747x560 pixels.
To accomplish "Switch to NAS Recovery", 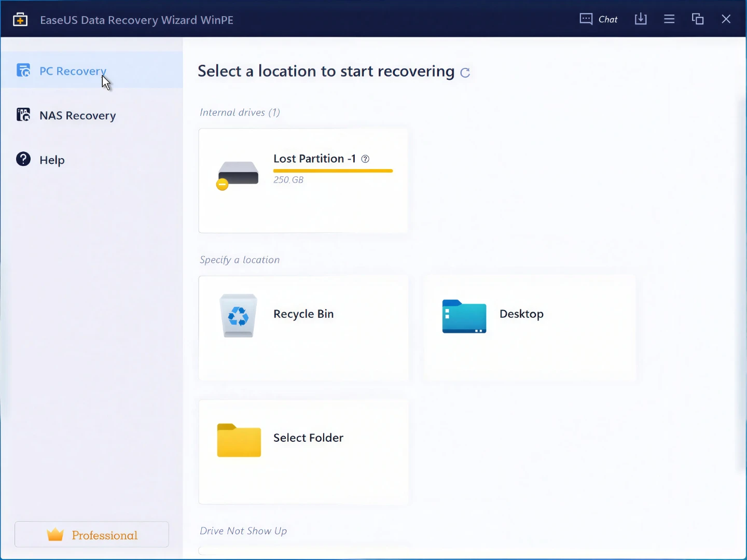I will (92, 115).
